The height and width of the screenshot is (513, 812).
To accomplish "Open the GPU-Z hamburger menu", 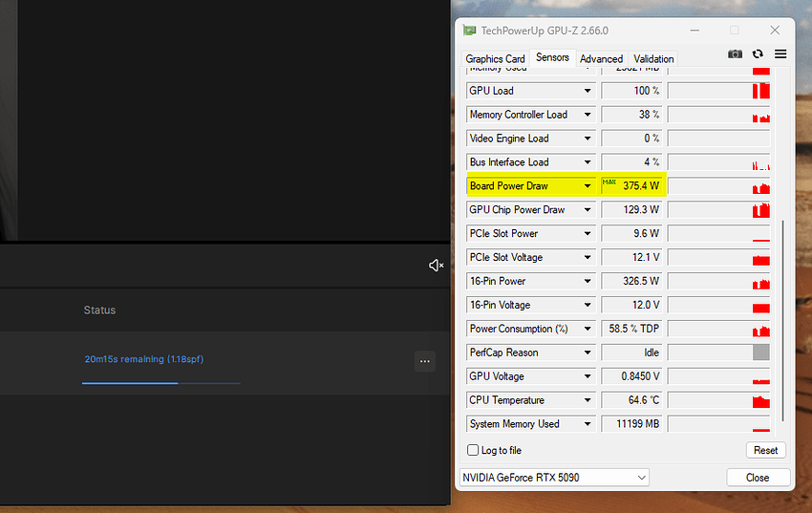I will [780, 53].
